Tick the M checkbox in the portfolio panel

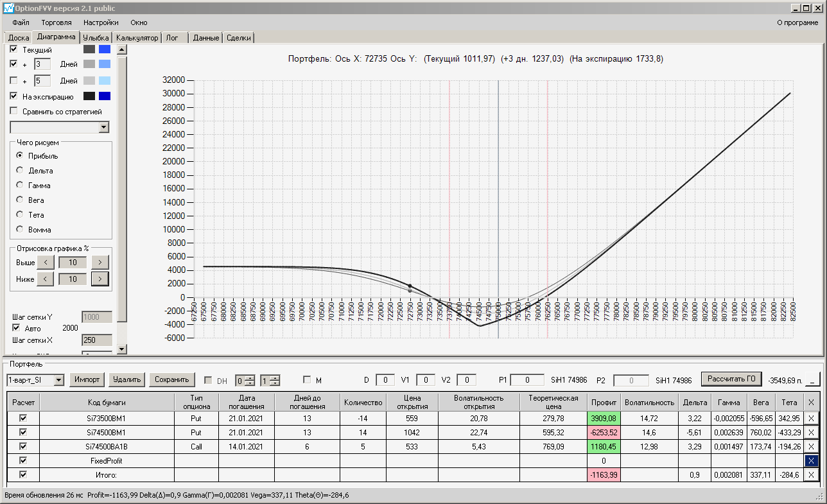307,380
